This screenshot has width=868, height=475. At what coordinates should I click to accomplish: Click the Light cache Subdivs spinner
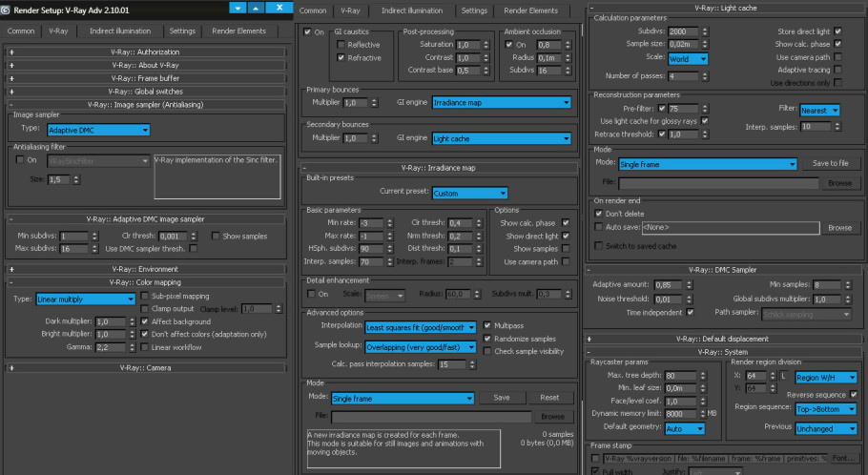tap(705, 31)
